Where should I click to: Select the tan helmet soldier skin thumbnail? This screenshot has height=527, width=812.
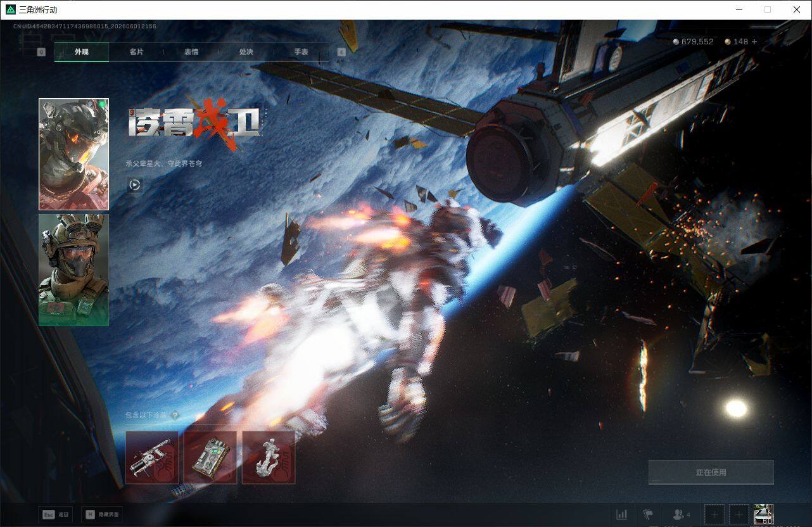tap(73, 270)
